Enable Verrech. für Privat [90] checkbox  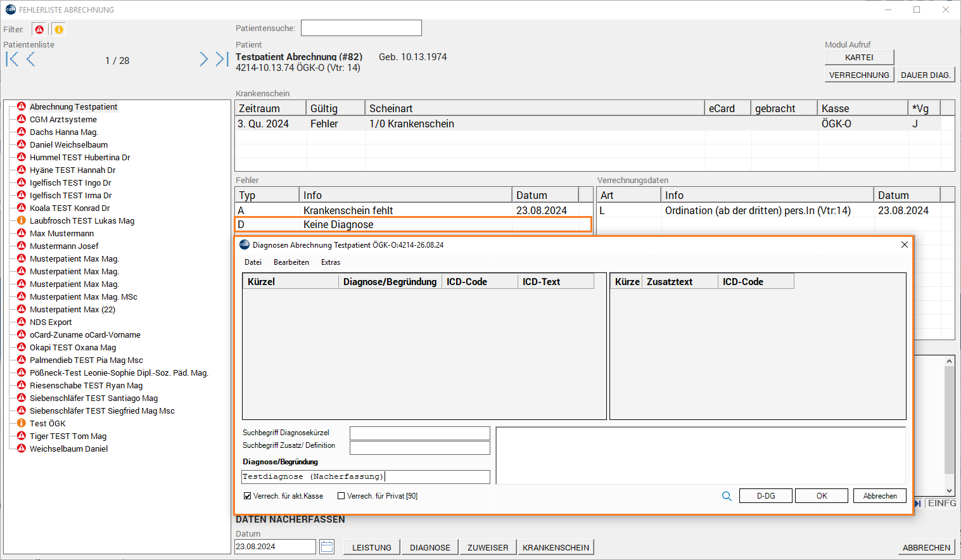point(341,496)
